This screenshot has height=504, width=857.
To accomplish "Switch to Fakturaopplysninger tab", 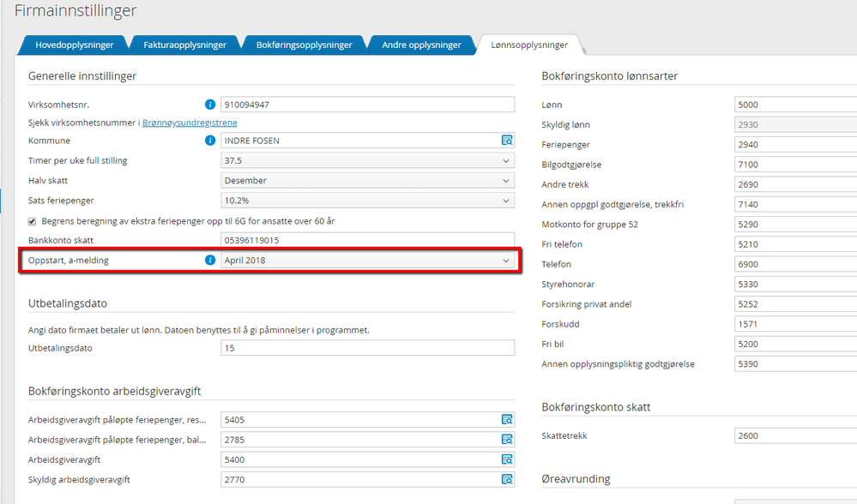I will coord(183,45).
